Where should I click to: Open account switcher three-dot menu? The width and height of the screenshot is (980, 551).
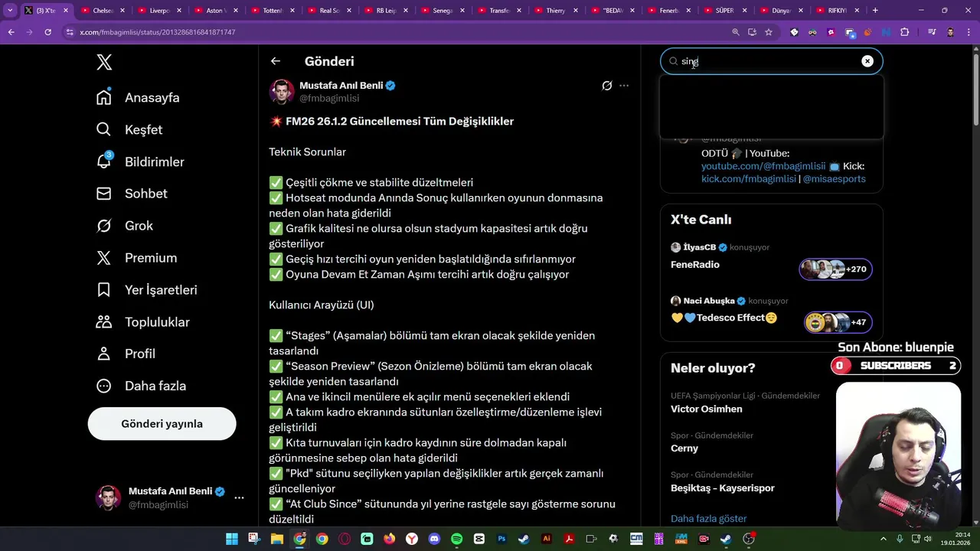[239, 497]
